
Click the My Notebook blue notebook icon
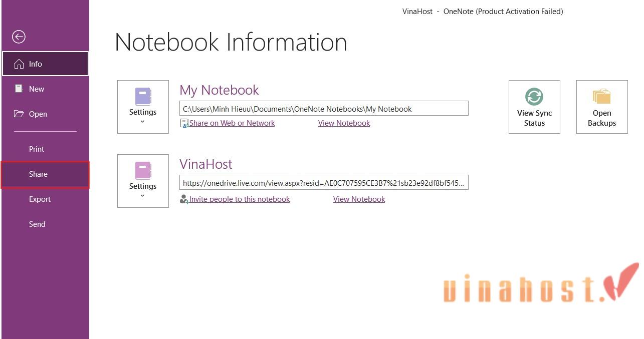coord(143,96)
